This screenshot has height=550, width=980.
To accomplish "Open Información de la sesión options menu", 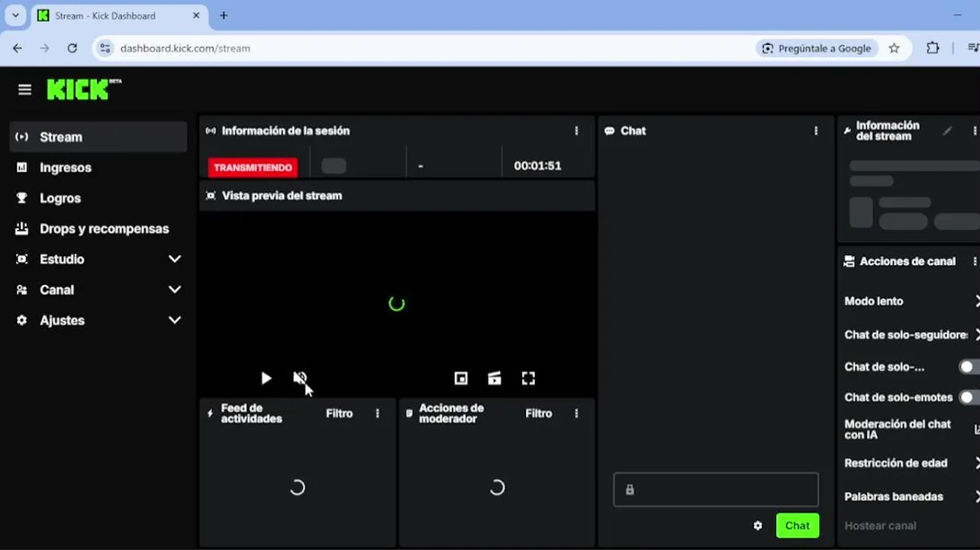I will [576, 131].
